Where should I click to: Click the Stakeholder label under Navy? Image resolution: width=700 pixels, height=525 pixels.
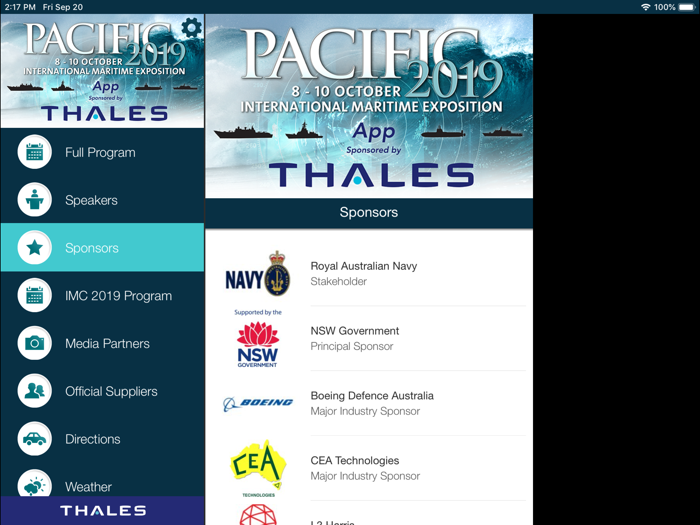(338, 282)
